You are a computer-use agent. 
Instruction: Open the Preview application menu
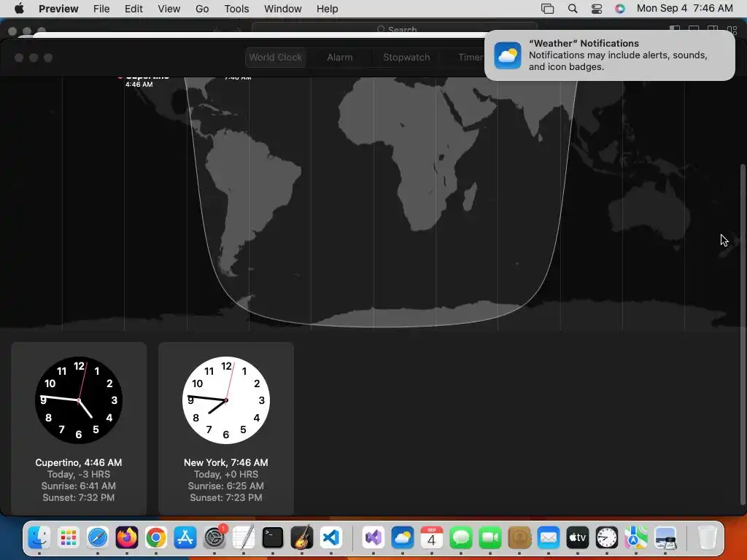point(58,9)
